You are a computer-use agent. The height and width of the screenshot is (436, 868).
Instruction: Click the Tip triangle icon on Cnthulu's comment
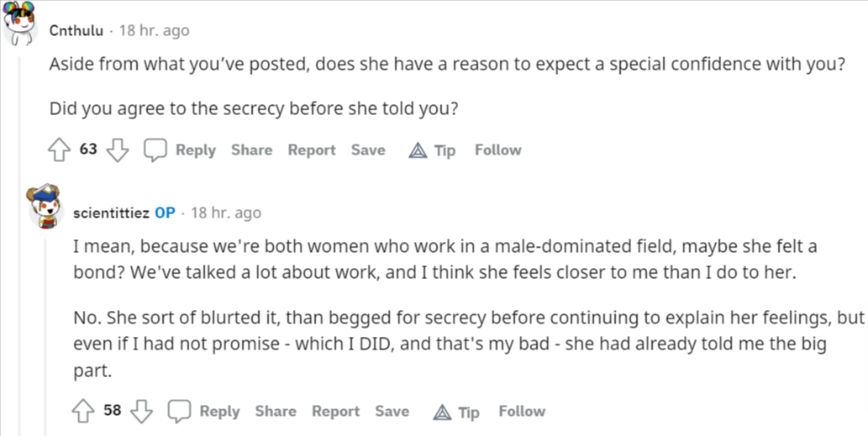click(x=418, y=150)
